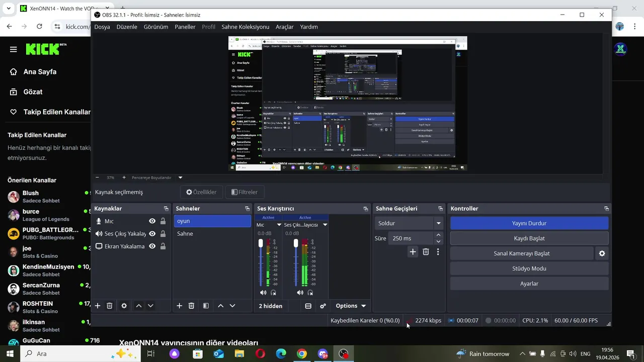Select the oyun scene
Viewport: 644px width, 362px height.
pos(212,221)
